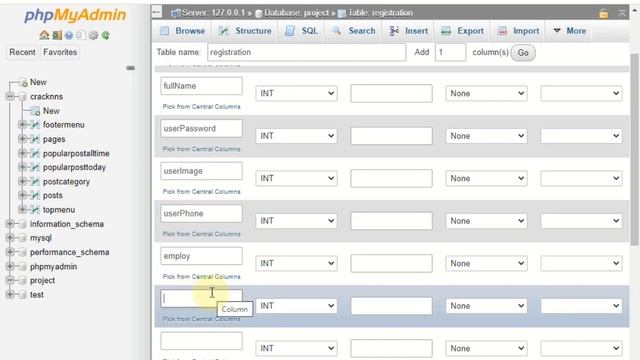Click New database at tree top

pos(38,82)
